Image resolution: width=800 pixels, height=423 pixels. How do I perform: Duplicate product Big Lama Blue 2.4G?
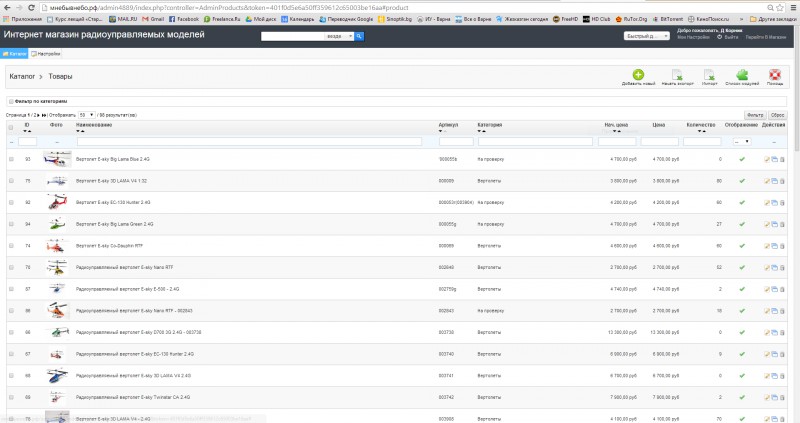[x=774, y=159]
